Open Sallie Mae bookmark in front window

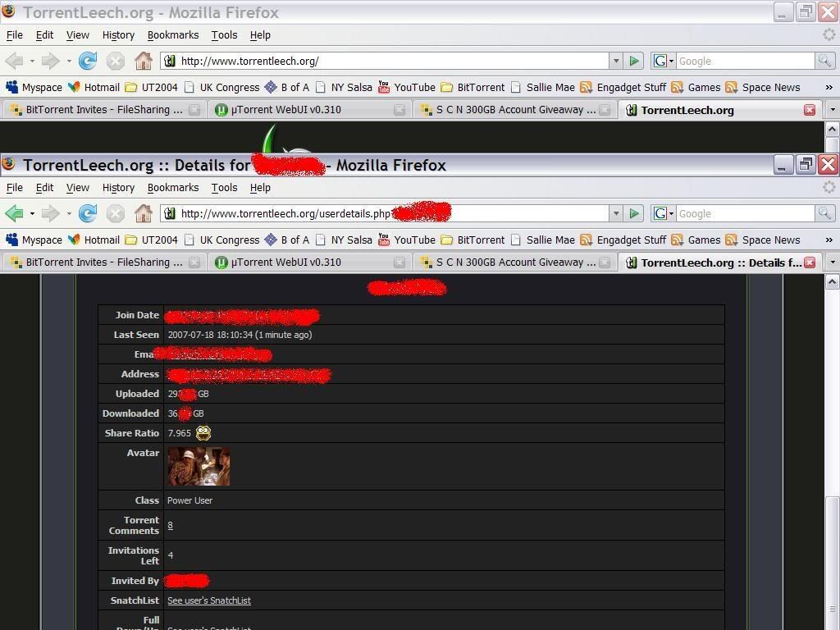tap(542, 240)
